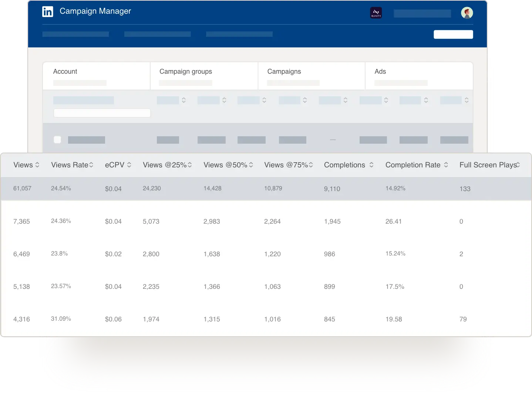
Task: Select the Campaigns tab
Action: click(x=284, y=71)
